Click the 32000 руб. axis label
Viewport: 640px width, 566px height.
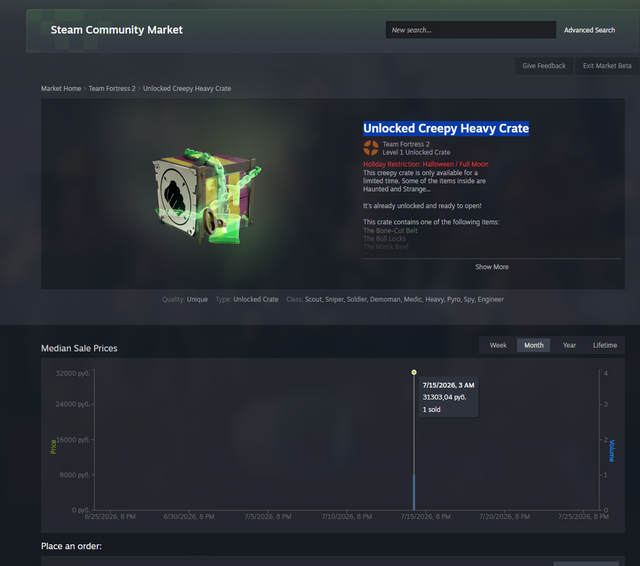coord(73,373)
